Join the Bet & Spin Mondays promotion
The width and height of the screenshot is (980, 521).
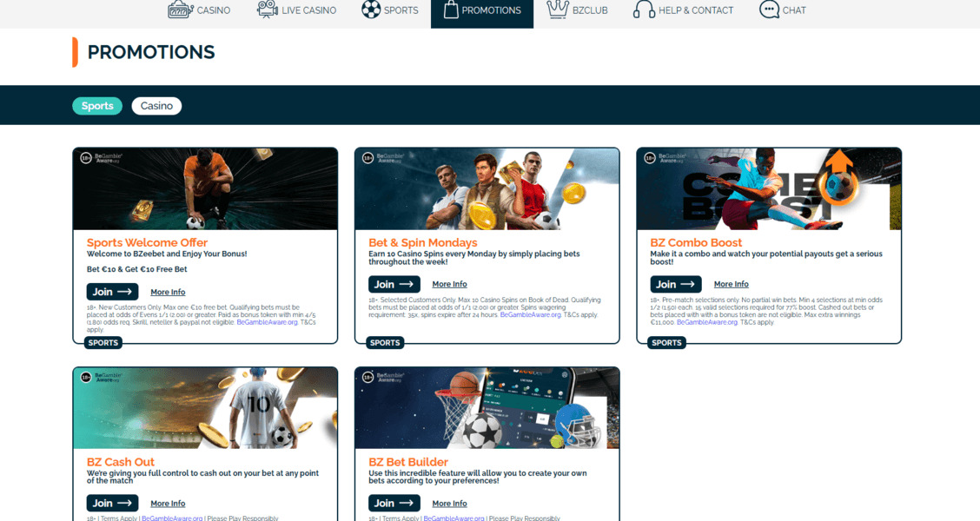point(394,284)
